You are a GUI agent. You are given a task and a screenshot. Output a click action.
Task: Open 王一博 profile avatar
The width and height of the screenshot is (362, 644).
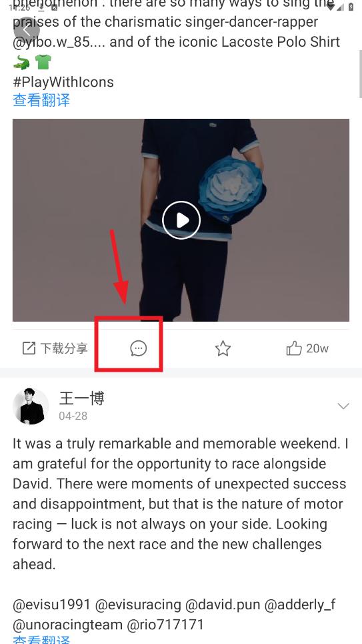31,406
